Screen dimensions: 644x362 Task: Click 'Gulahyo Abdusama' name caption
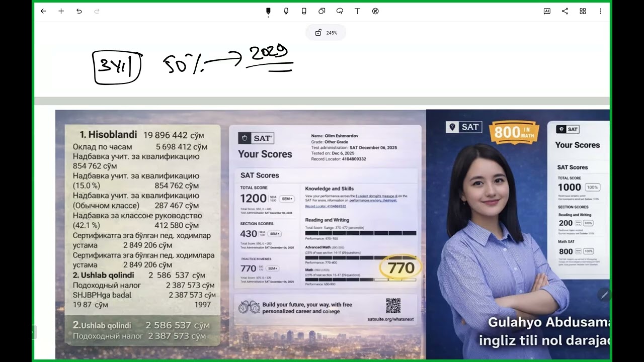(x=549, y=322)
